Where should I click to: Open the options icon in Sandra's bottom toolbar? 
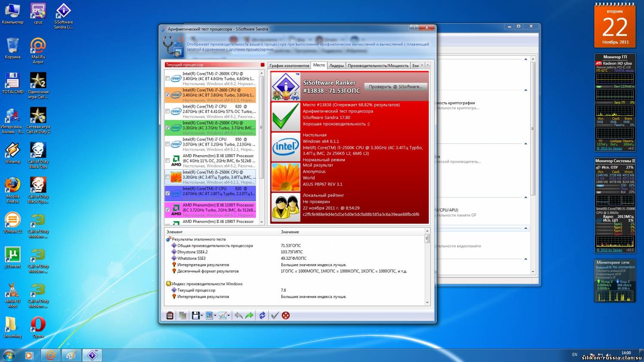170,316
